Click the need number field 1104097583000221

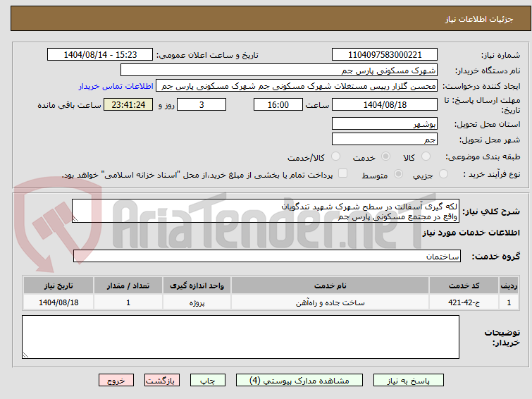pyautogui.click(x=385, y=55)
